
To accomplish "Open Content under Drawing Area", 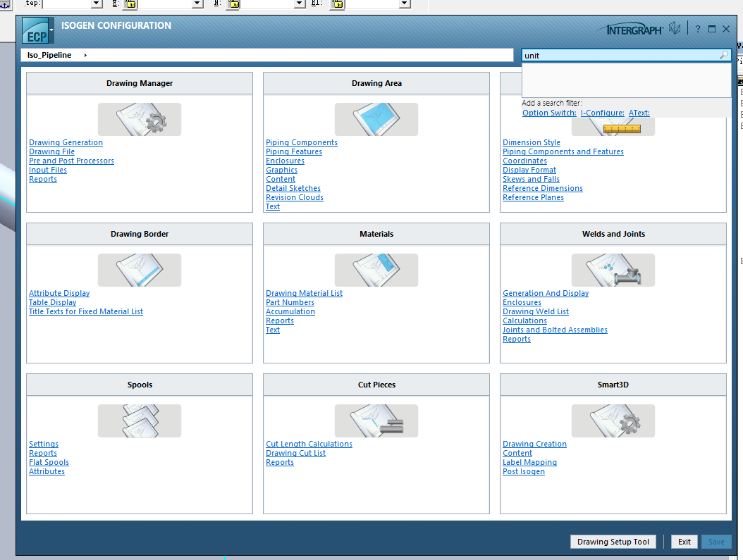I will tap(281, 179).
